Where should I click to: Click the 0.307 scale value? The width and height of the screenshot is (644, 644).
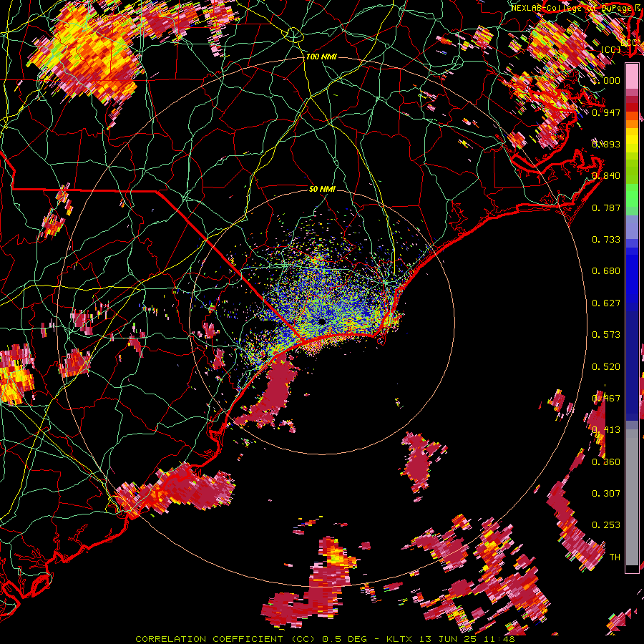[606, 493]
